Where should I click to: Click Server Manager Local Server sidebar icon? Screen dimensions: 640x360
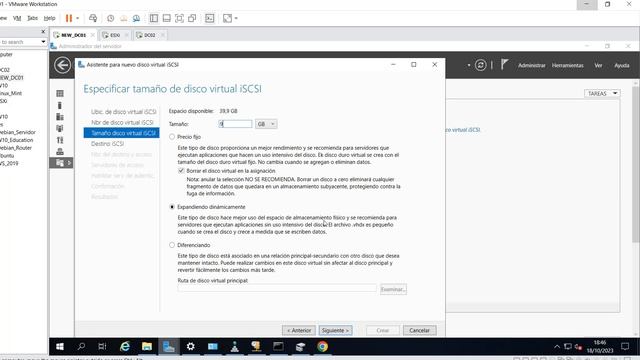(x=60, y=105)
